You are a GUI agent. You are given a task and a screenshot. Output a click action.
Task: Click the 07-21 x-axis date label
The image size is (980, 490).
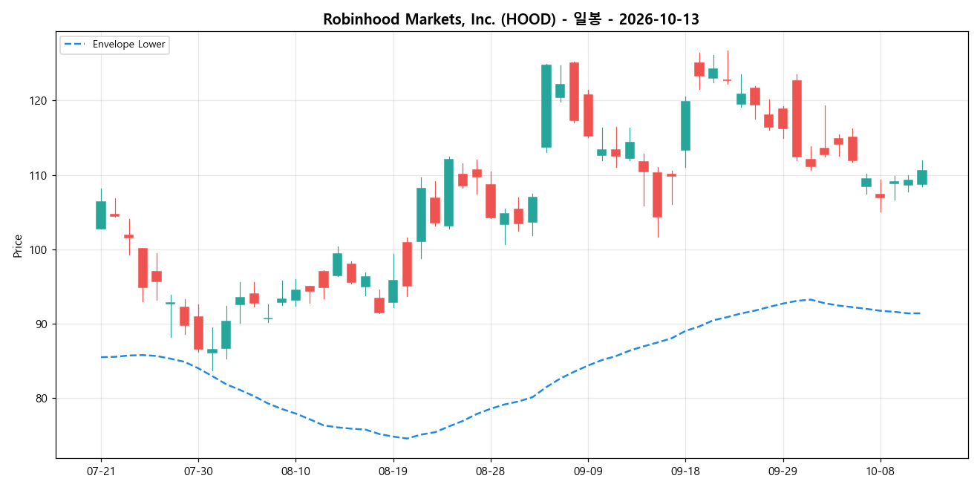pyautogui.click(x=101, y=471)
